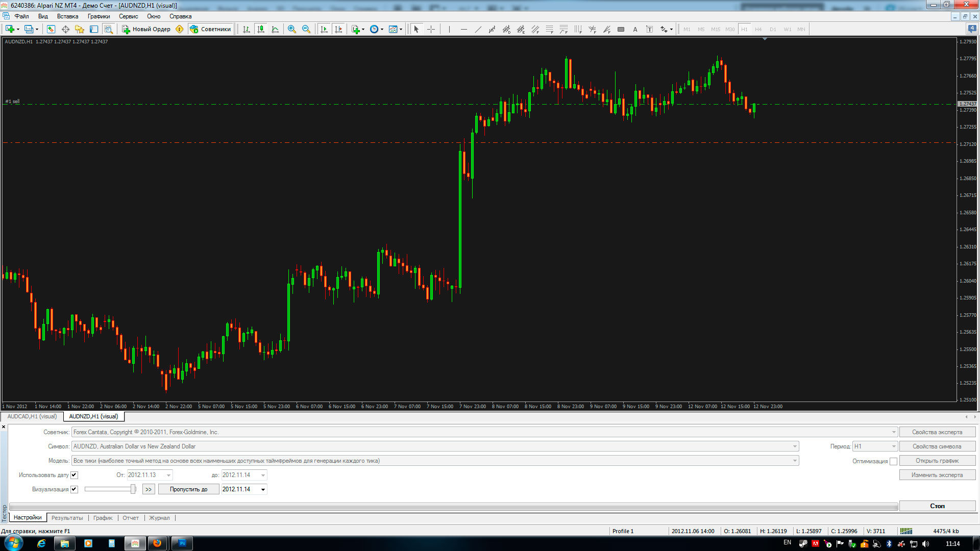980x551 pixels.
Task: Toggle Использовать дату checkbox
Action: pyautogui.click(x=74, y=475)
